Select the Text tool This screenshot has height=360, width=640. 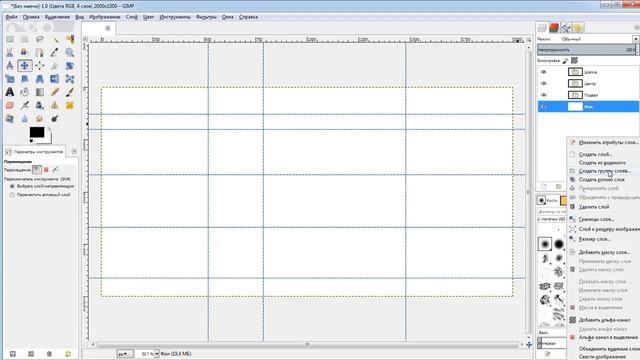(x=10, y=92)
